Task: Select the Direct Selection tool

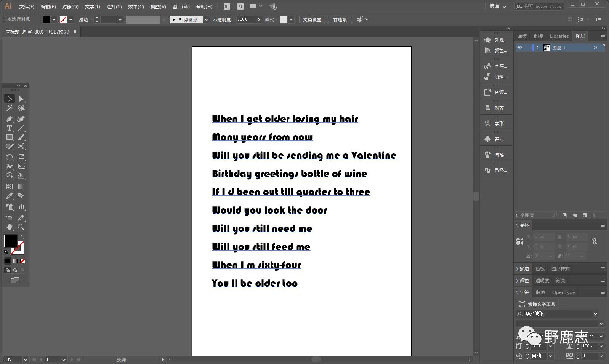Action: point(21,99)
